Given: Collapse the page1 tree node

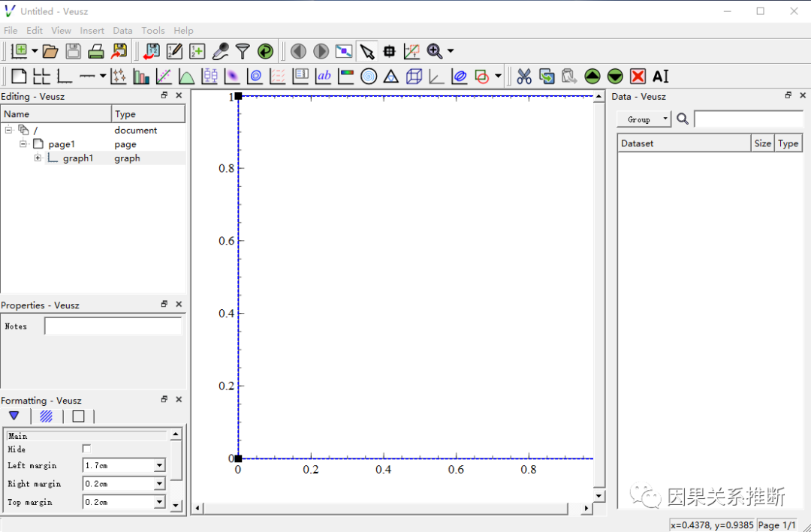Looking at the screenshot, I should tap(23, 144).
